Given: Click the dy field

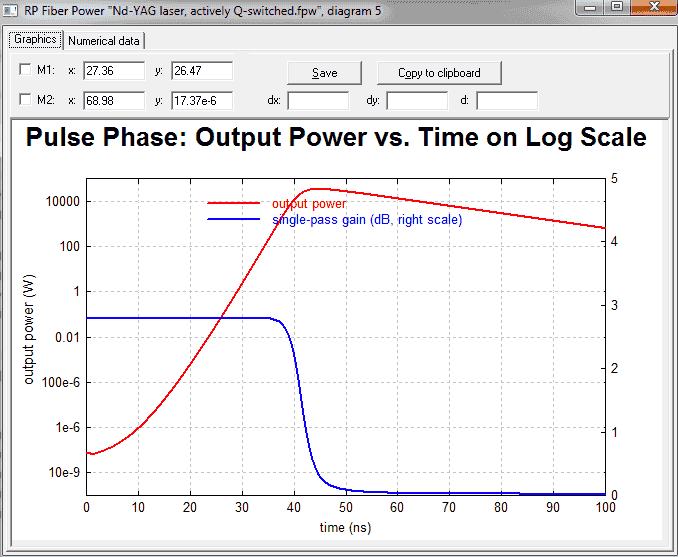Looking at the screenshot, I should (417, 101).
